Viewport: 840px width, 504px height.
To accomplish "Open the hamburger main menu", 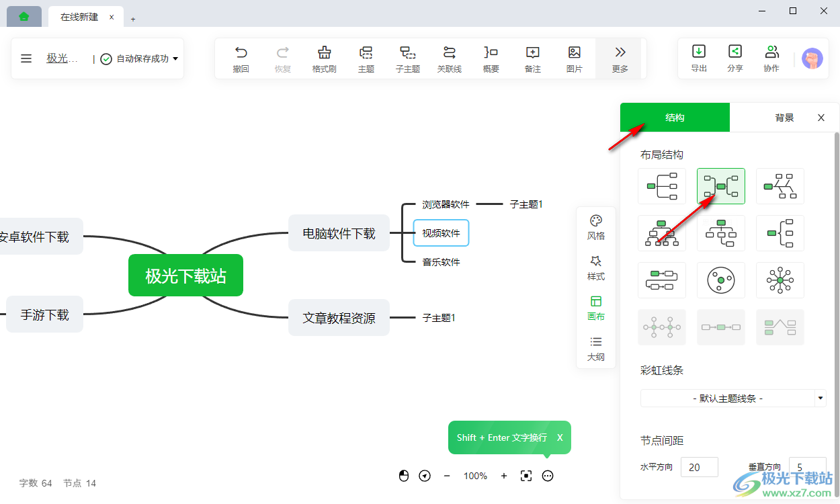I will [26, 58].
